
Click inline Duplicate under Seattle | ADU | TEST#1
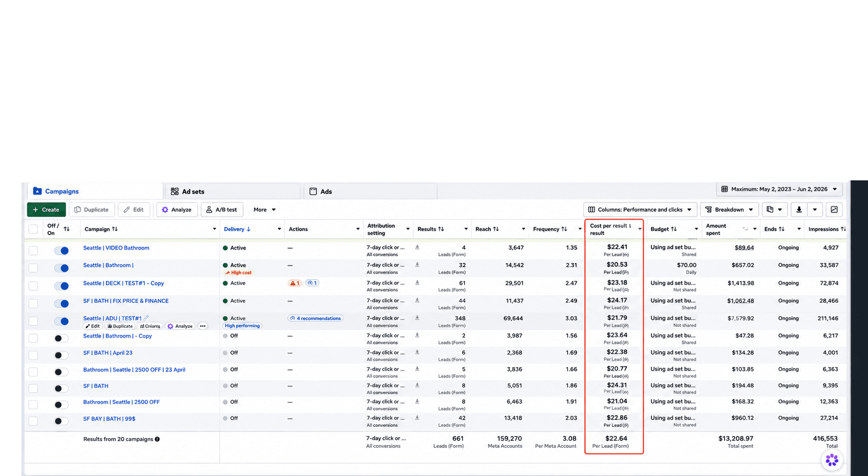click(x=120, y=326)
